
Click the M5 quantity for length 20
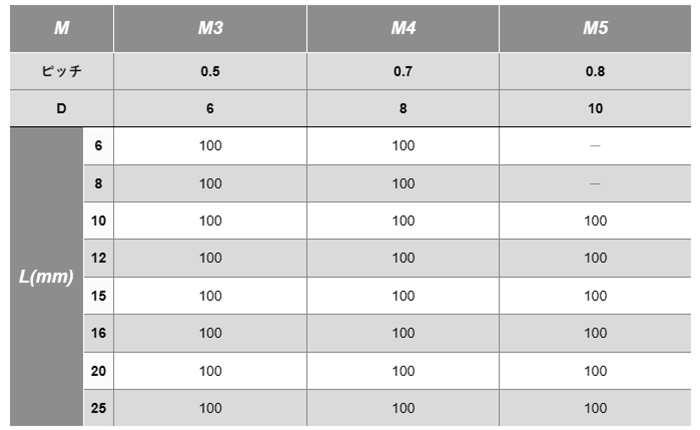(x=595, y=371)
